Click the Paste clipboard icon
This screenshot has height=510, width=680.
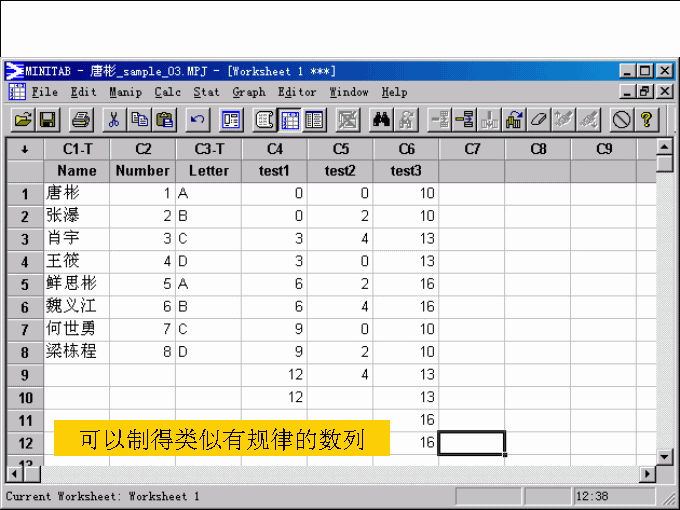click(164, 120)
